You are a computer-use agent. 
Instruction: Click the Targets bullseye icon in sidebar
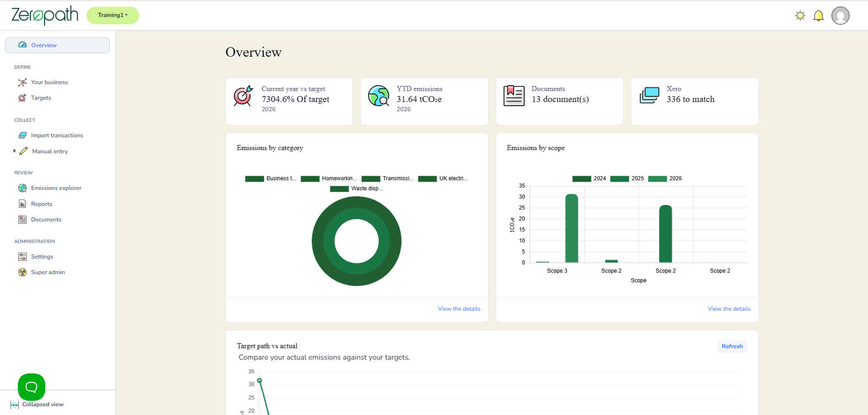(x=22, y=98)
